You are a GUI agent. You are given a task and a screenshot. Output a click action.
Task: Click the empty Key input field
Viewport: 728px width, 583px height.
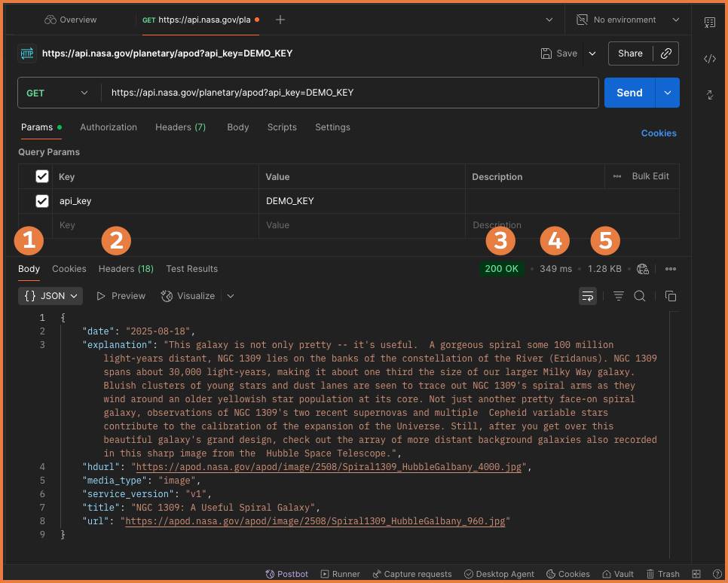tap(155, 225)
